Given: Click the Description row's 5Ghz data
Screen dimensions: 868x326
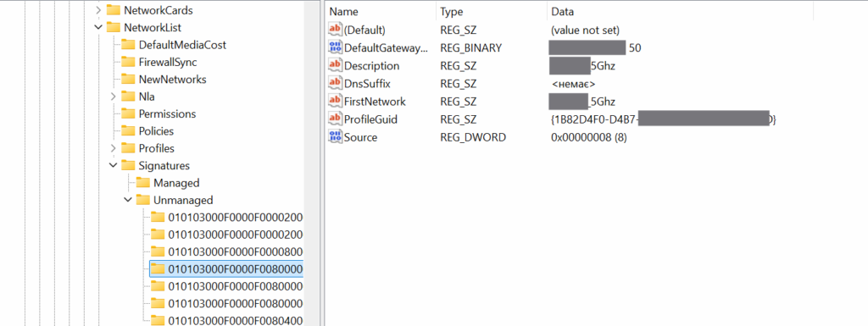Looking at the screenshot, I should (582, 66).
